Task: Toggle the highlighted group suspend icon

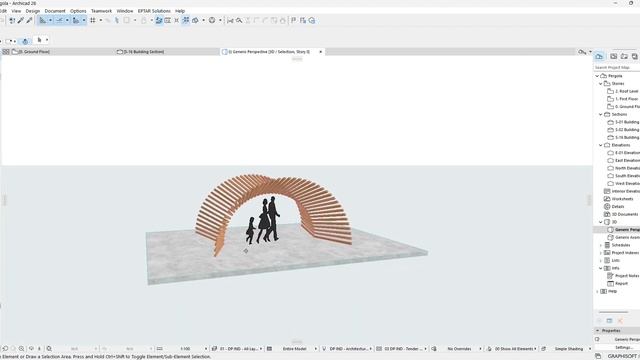Action: (186, 20)
